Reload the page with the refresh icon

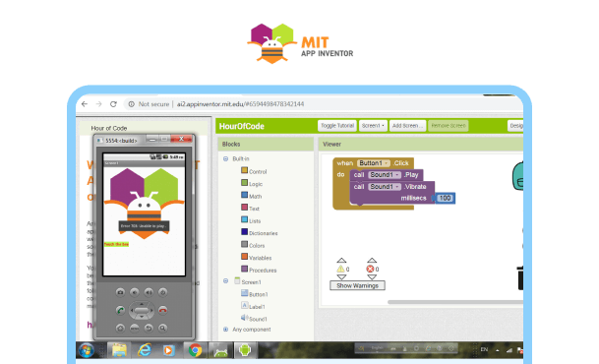click(113, 104)
